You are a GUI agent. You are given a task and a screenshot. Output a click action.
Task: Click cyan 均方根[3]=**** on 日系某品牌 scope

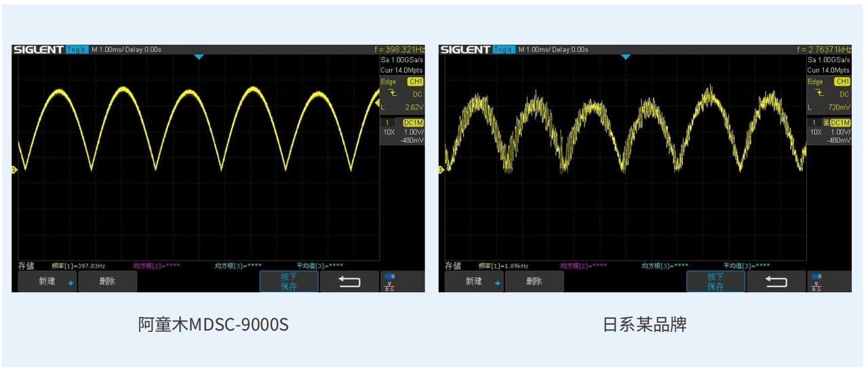coord(665,266)
